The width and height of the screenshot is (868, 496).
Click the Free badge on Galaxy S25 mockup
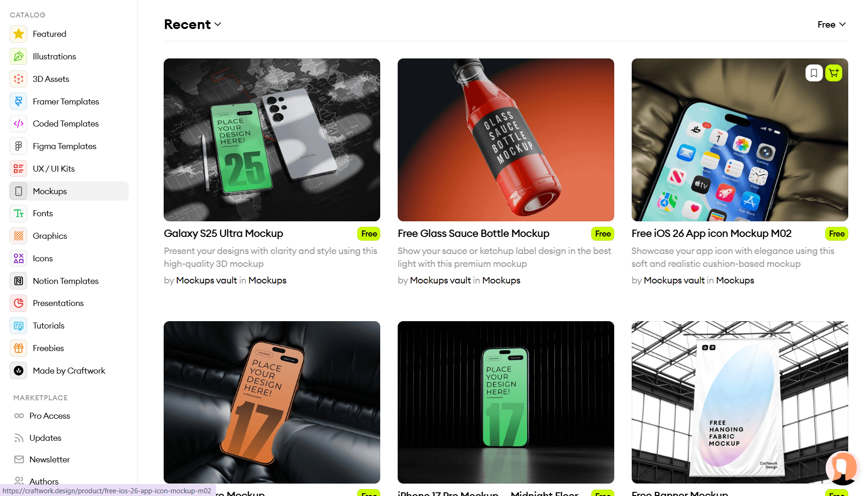[x=369, y=234]
